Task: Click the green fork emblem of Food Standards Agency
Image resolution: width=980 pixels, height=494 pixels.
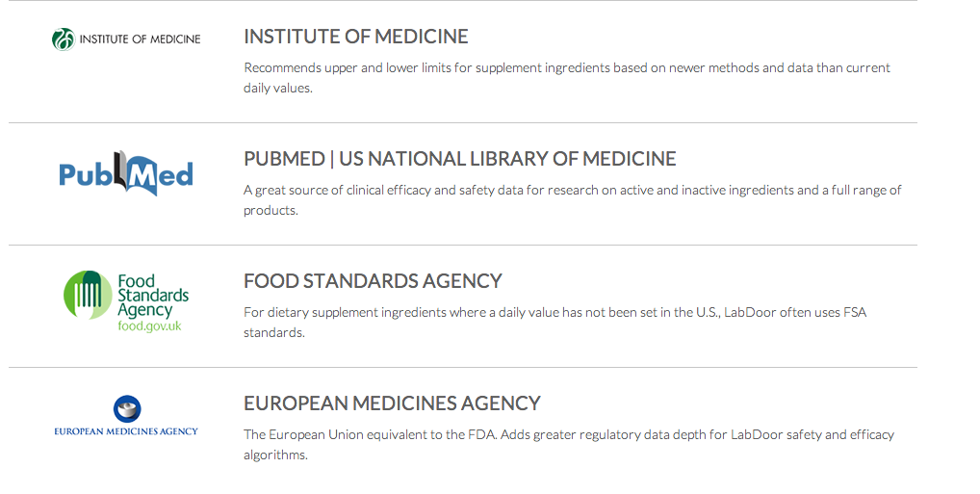Action: [x=88, y=294]
